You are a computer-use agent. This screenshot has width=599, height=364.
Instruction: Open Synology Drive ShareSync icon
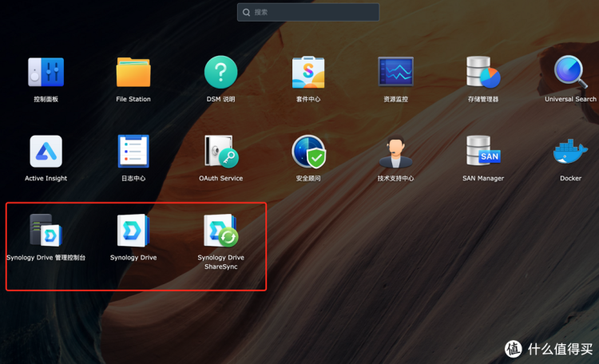pyautogui.click(x=220, y=231)
